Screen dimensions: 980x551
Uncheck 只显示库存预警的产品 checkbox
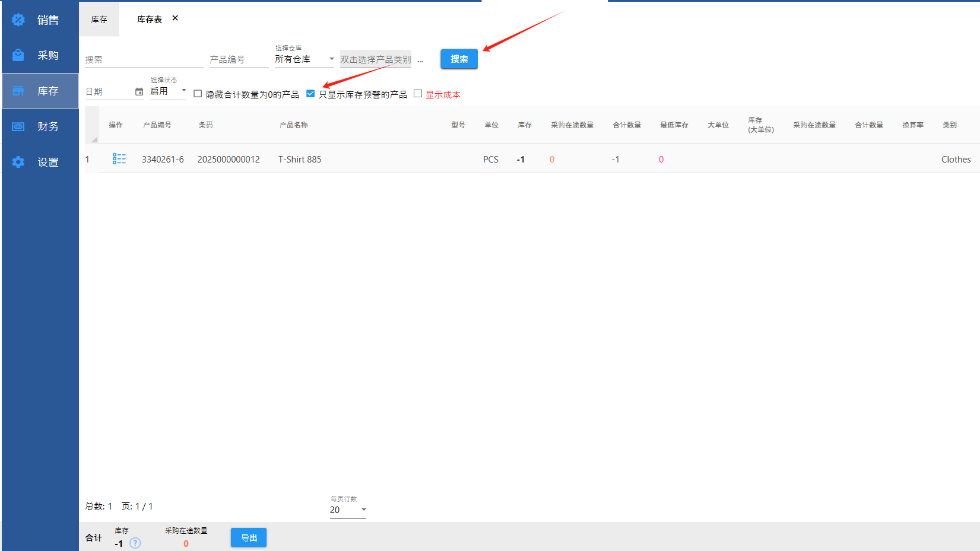pos(310,94)
